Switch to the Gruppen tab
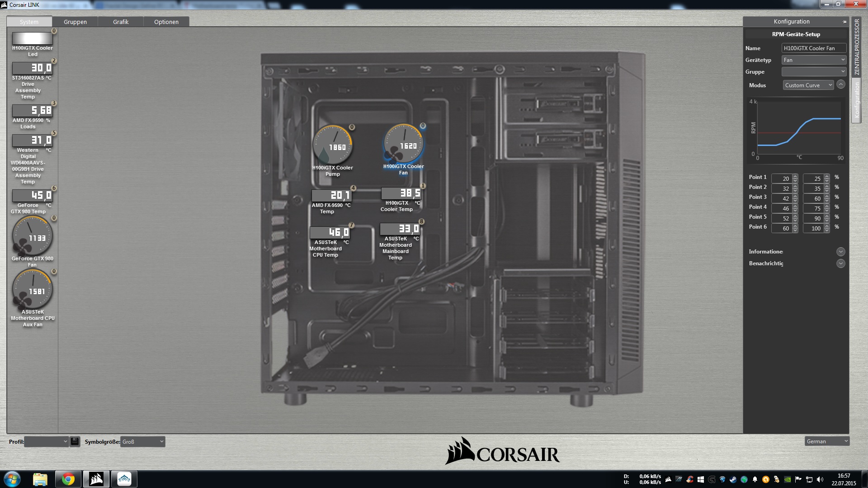Screen dimensions: 868x488 click(x=75, y=22)
